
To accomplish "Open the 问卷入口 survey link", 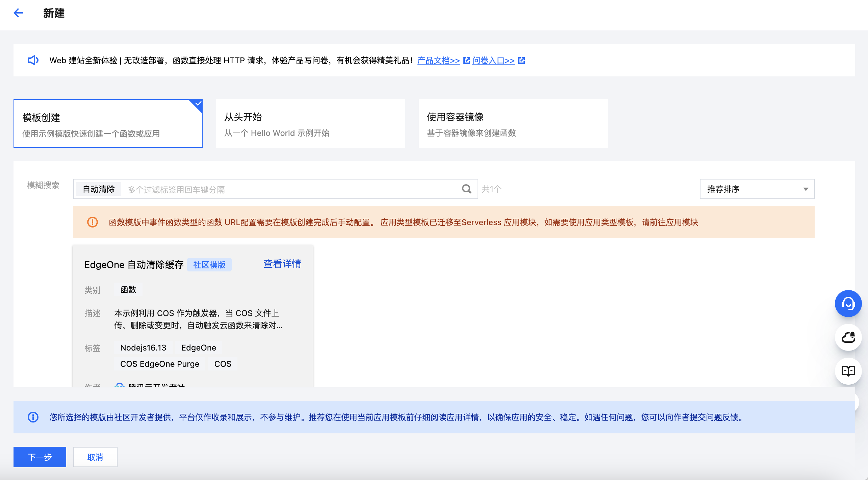I will coord(493,61).
